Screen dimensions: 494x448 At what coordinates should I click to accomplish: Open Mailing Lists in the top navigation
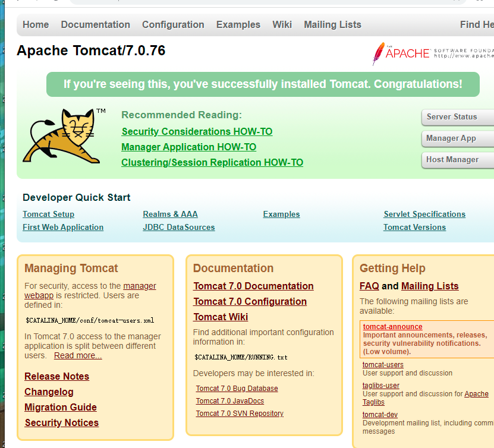pyautogui.click(x=332, y=24)
